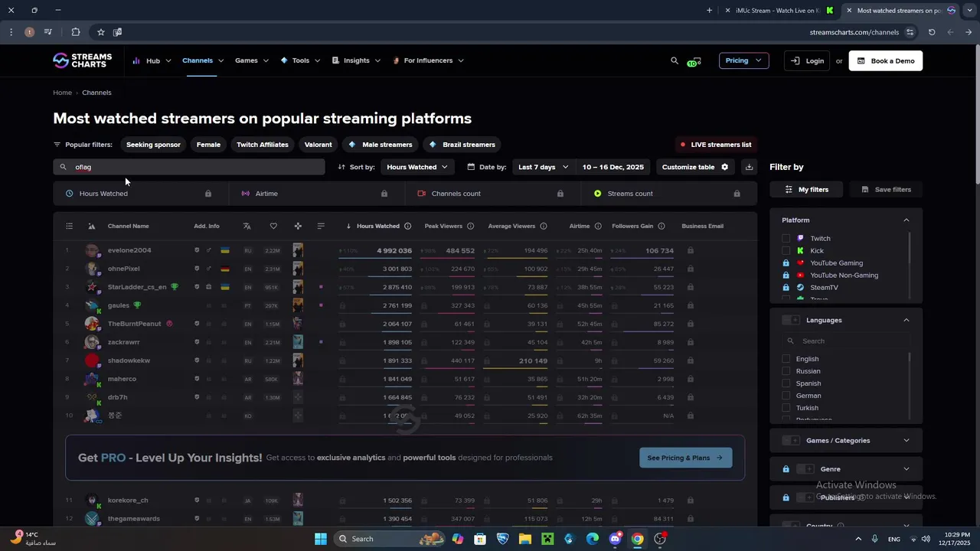
Task: Expand the Genre filter section
Action: point(906,469)
